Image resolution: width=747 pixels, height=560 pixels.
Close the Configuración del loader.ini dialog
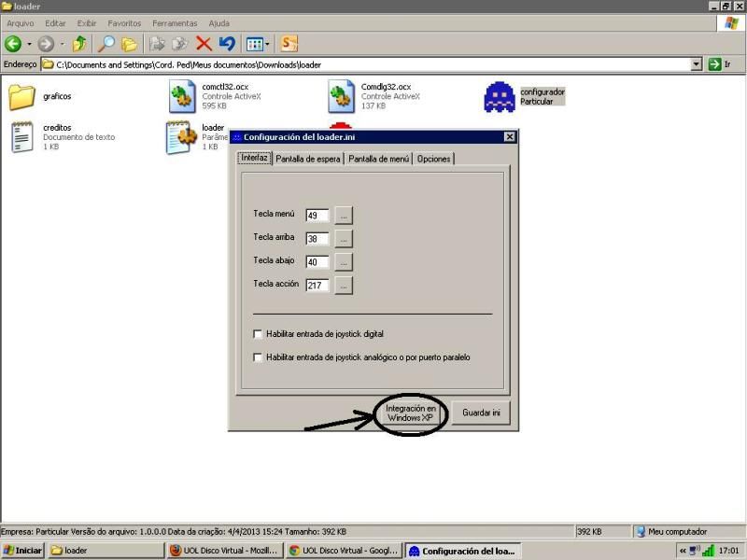(x=510, y=137)
